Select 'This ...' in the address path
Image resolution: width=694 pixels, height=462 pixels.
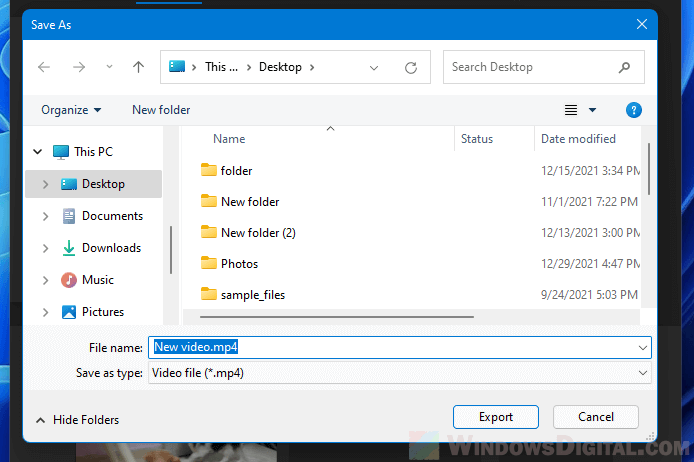[x=221, y=67]
